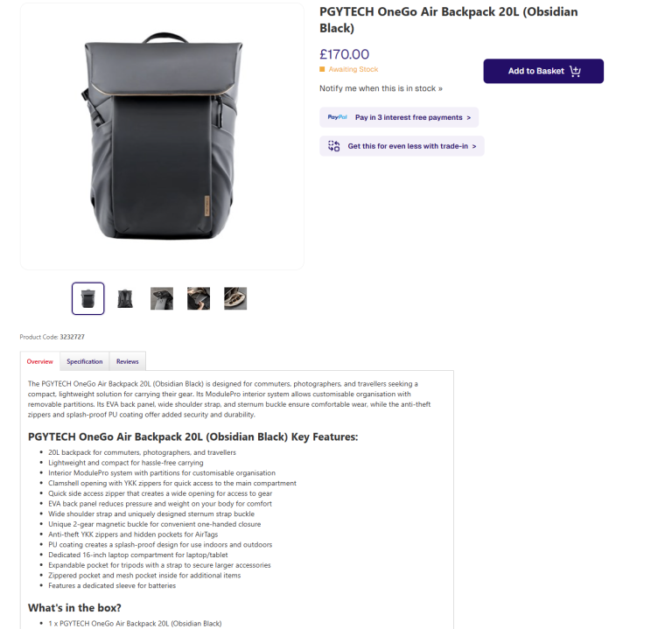This screenshot has height=629, width=672.
Task: Expand the PayPal payments chevron arrow
Action: tap(468, 118)
